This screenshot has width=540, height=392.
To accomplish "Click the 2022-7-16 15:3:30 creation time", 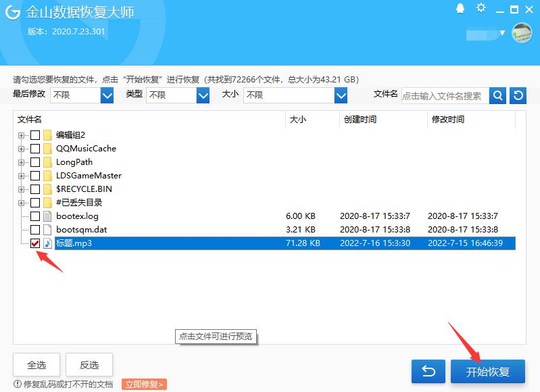I will [x=375, y=243].
